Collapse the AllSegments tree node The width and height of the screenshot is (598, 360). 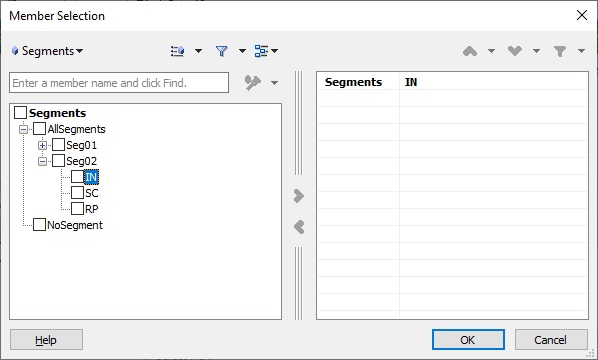pyautogui.click(x=24, y=129)
